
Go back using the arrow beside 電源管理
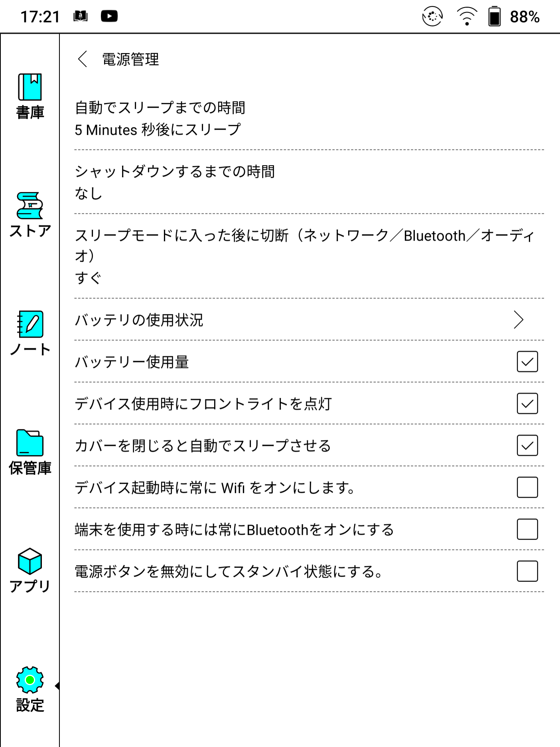tap(83, 59)
